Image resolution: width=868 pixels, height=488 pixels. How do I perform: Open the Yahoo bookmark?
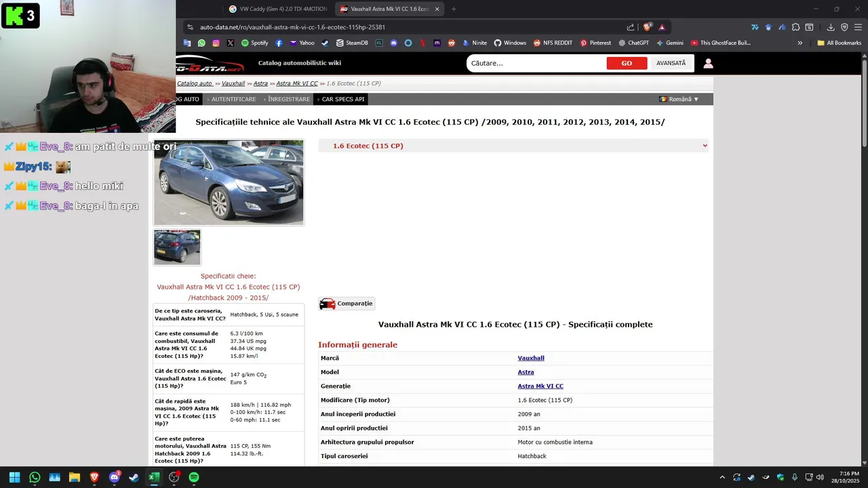coord(302,43)
